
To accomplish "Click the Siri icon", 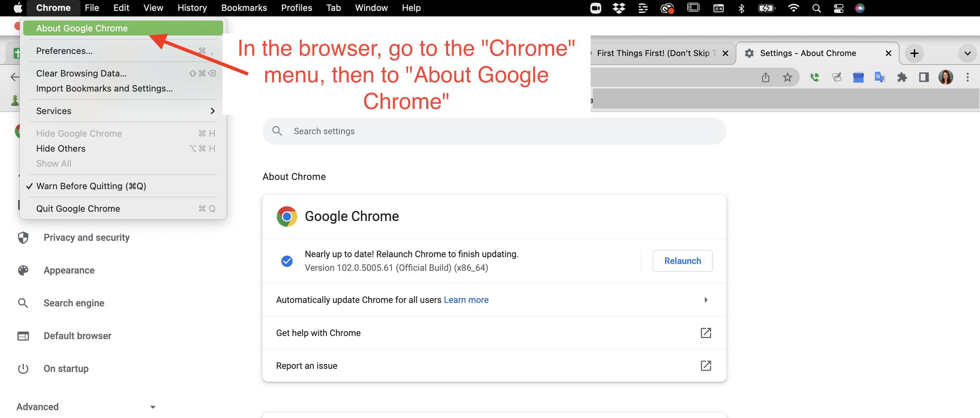I will [x=860, y=8].
